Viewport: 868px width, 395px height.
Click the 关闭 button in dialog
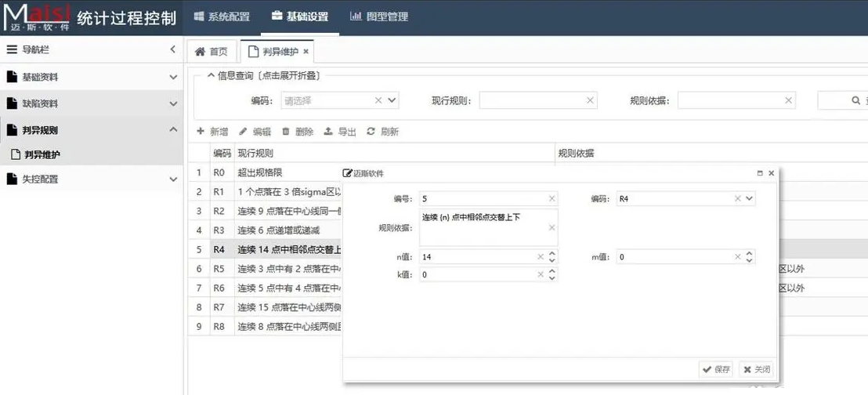point(756,369)
